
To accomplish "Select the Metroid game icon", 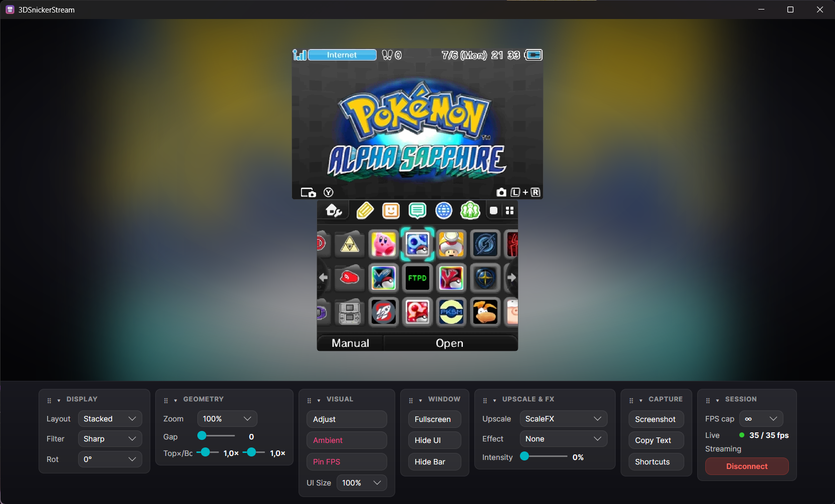I will coord(485,244).
